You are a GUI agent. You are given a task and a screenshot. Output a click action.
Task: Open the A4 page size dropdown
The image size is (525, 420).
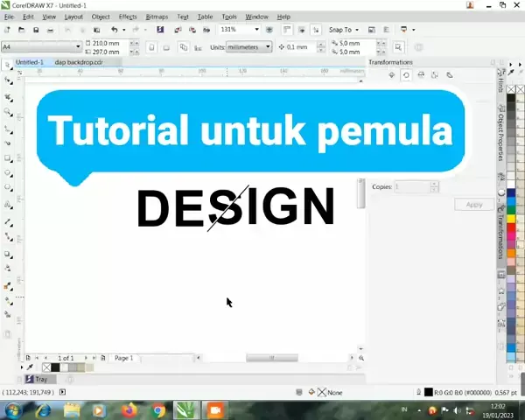coord(78,46)
